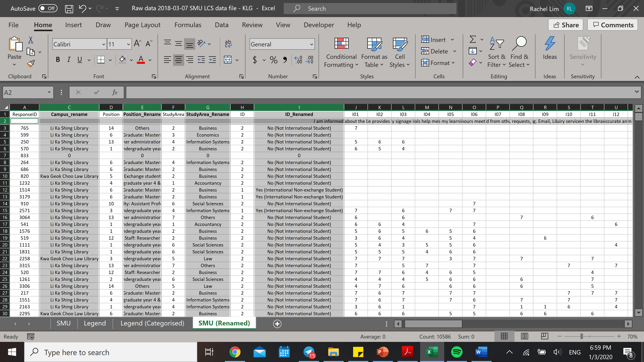The height and width of the screenshot is (362, 644).
Task: Toggle Align Right button
Action: pyautogui.click(x=190, y=60)
